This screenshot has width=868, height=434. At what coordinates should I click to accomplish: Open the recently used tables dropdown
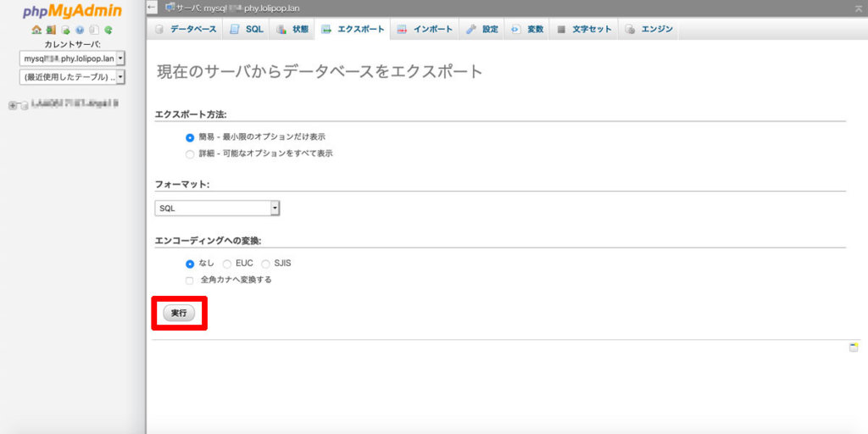coord(72,77)
